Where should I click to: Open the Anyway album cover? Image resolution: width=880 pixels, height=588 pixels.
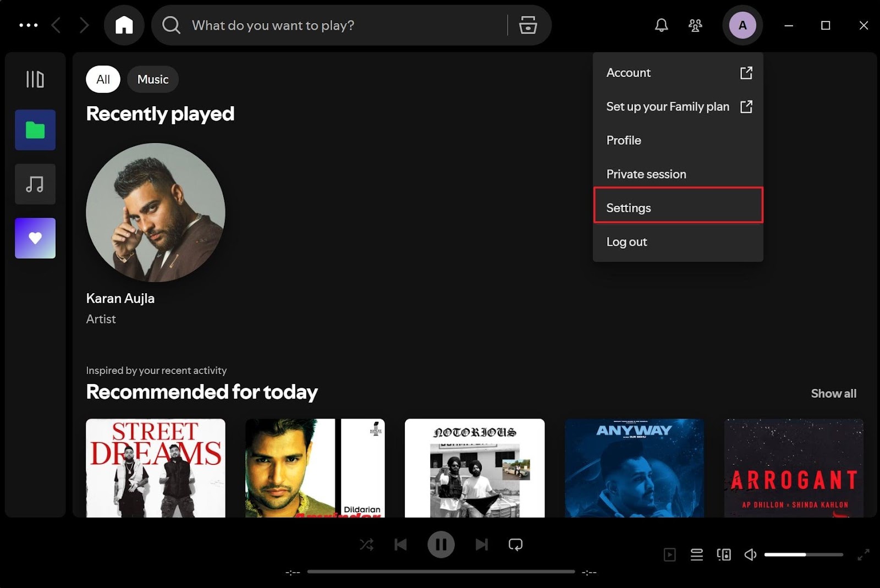pos(634,468)
